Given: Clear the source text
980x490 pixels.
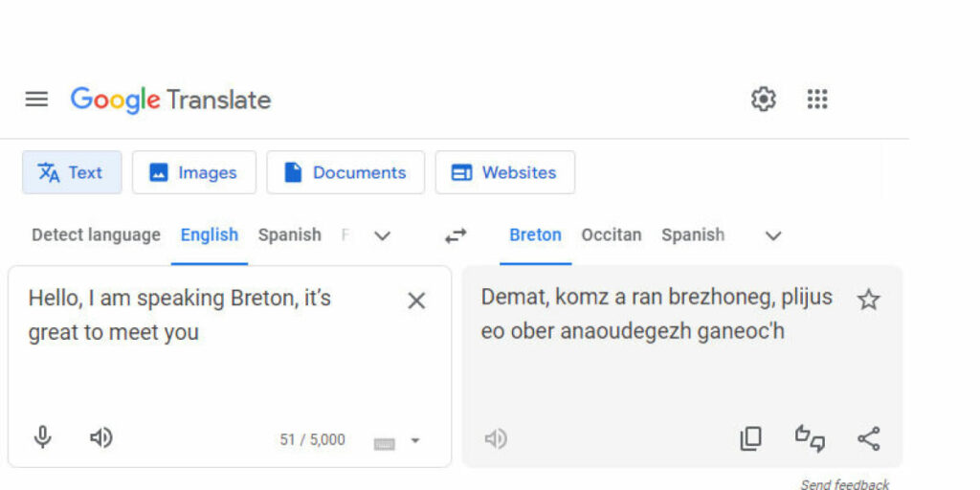Looking at the screenshot, I should pos(416,301).
